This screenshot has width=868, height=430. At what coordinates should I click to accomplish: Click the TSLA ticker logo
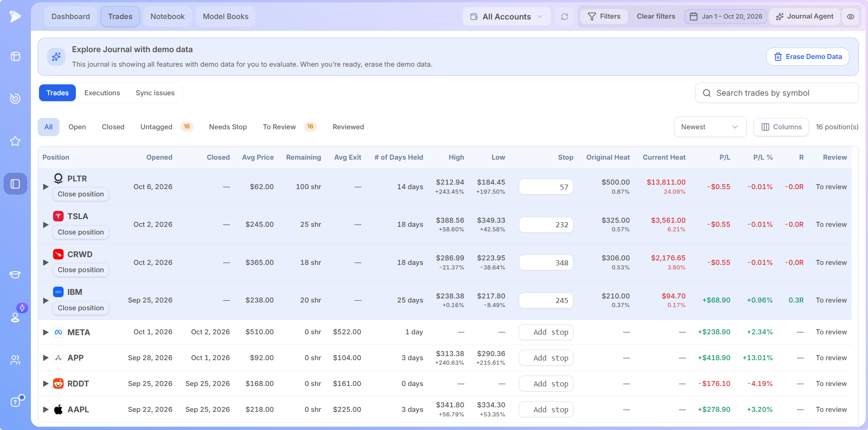58,216
